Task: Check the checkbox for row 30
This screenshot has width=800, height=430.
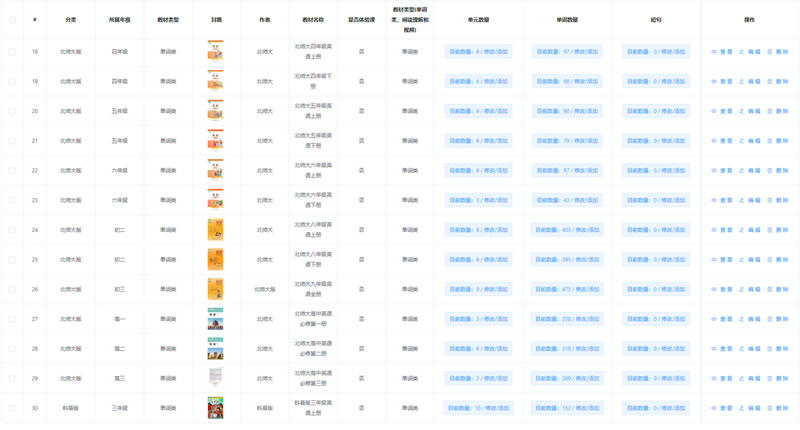Action: tap(12, 408)
